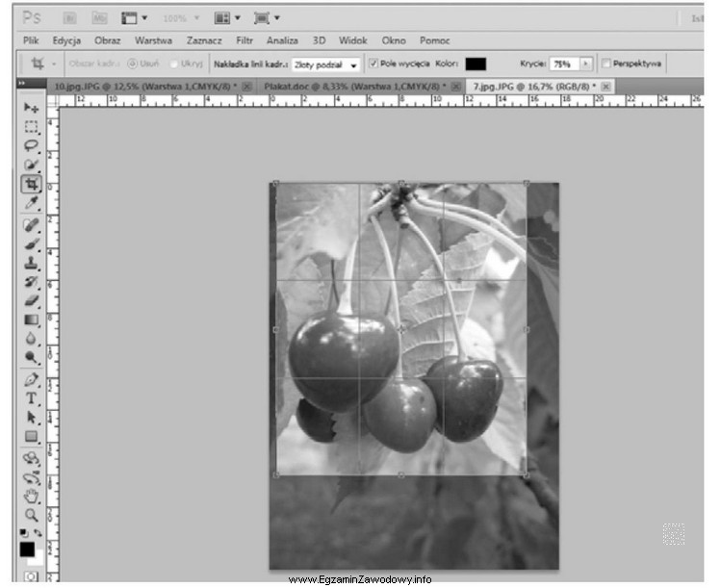Image resolution: width=721 pixels, height=588 pixels.
Task: Click the black crop shield Kolor swatch
Action: [x=476, y=64]
